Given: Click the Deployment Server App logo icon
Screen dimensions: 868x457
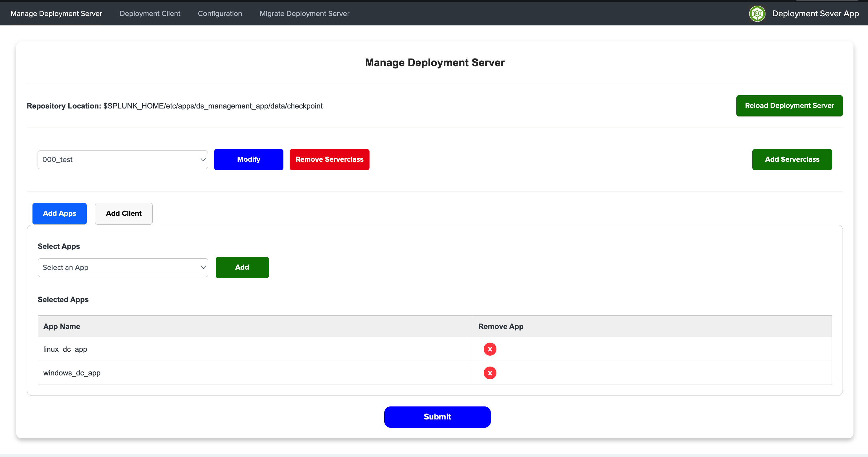Looking at the screenshot, I should coord(757,14).
